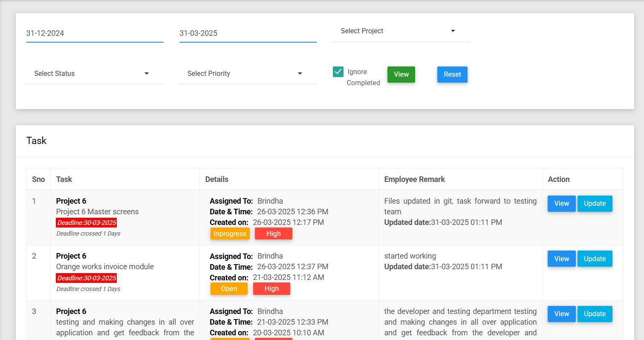This screenshot has width=644, height=340.
Task: Click the Deadline:30-03-2025 label in row 1
Action: point(87,223)
